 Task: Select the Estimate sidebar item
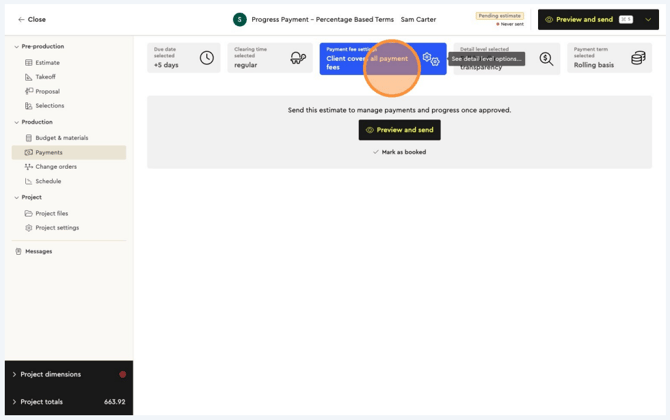[47, 63]
